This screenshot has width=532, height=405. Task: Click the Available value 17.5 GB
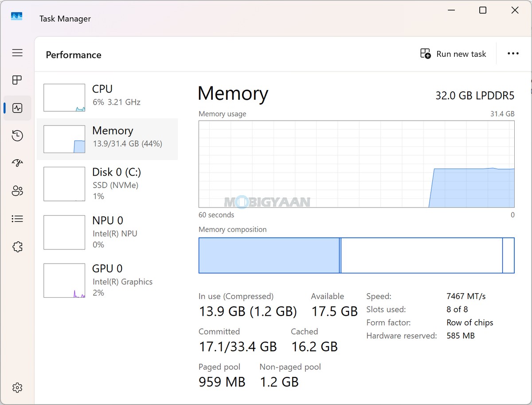pyautogui.click(x=334, y=311)
